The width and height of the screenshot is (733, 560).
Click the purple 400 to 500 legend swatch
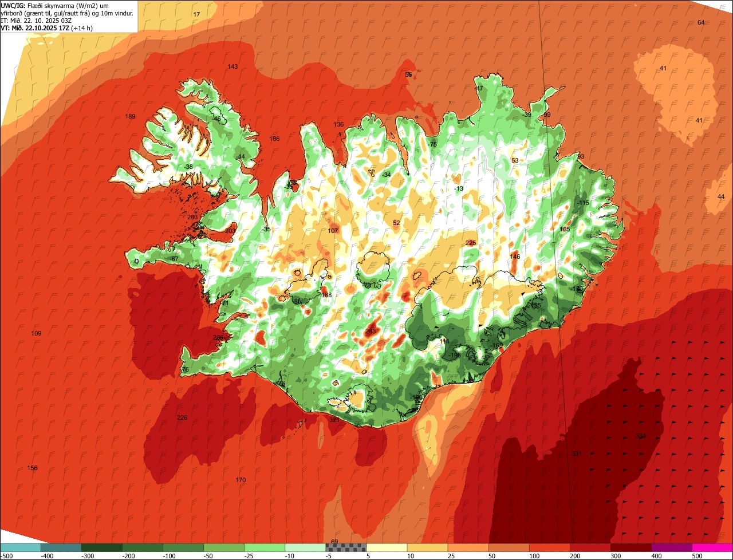click(x=671, y=547)
